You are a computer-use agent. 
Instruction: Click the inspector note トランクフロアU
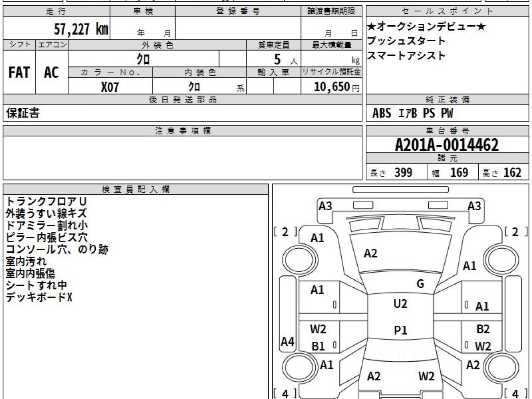[x=46, y=202]
